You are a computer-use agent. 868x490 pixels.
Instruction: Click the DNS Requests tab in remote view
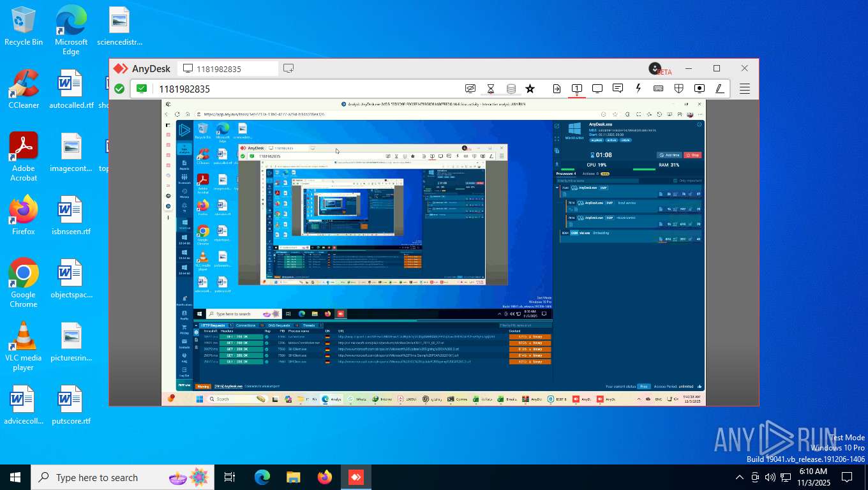[x=282, y=325]
